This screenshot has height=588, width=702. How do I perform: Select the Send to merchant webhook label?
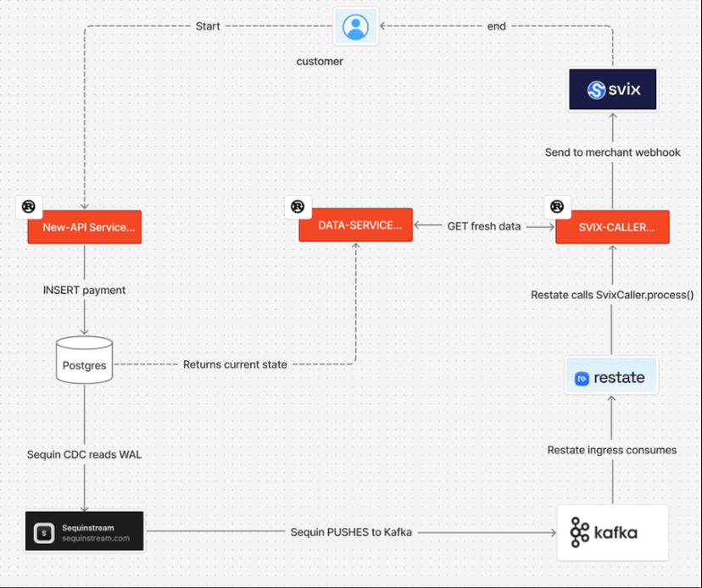click(x=611, y=153)
